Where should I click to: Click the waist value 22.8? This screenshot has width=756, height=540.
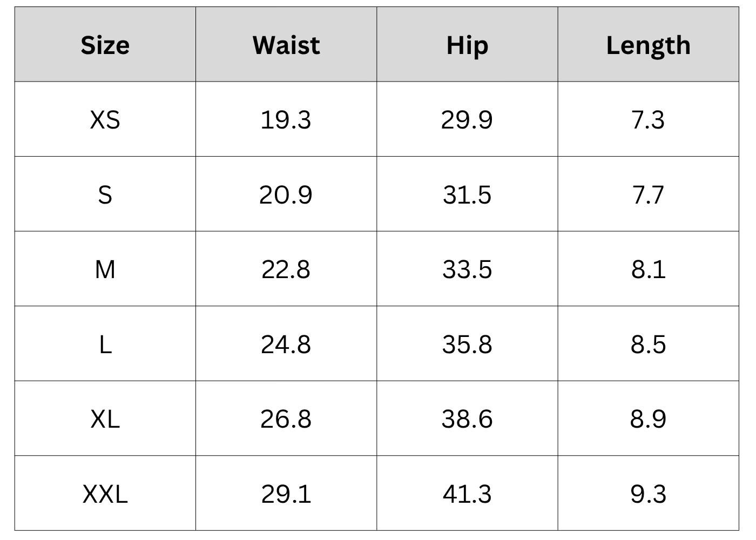[x=286, y=269]
